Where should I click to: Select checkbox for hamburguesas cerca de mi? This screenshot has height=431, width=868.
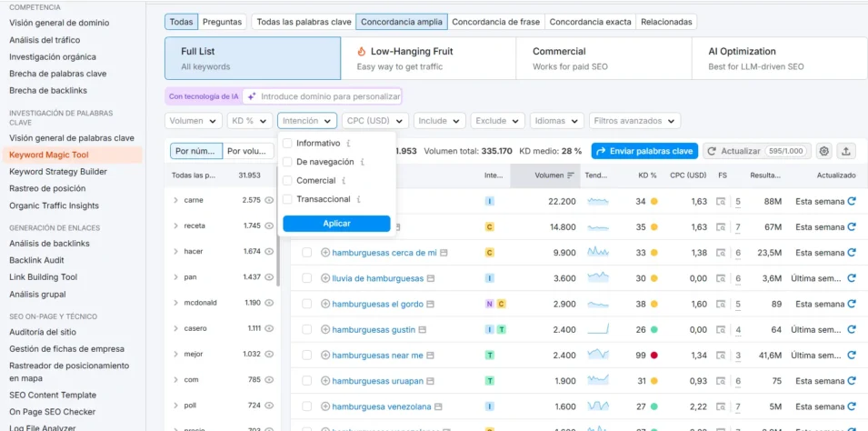[306, 253]
